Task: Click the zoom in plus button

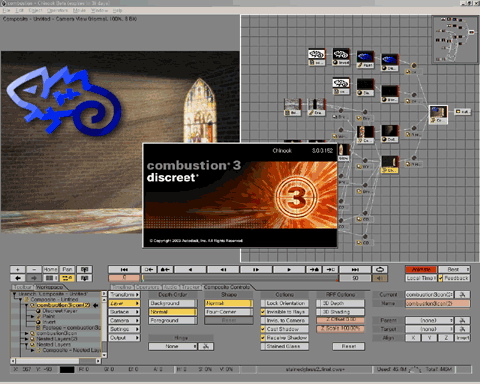Action: click(x=18, y=269)
